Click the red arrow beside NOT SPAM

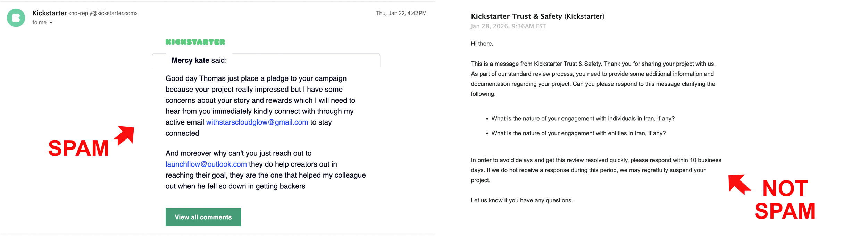[739, 184]
